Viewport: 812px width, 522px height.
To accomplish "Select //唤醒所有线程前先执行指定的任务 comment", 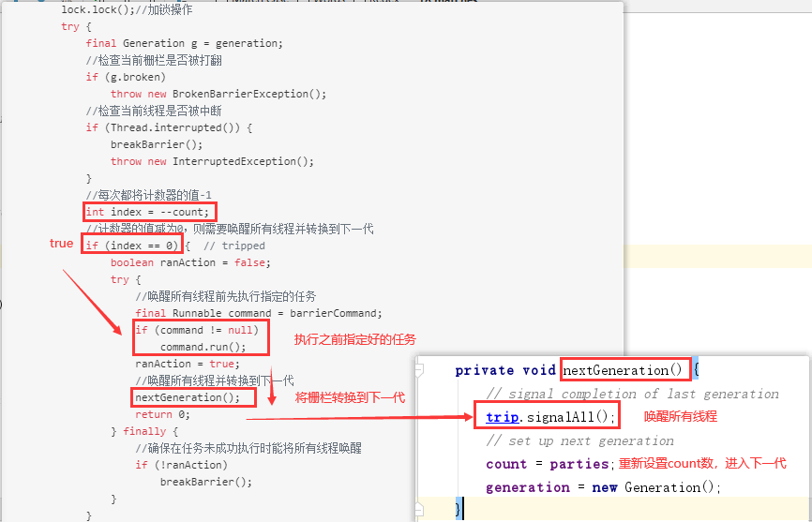I will (226, 296).
